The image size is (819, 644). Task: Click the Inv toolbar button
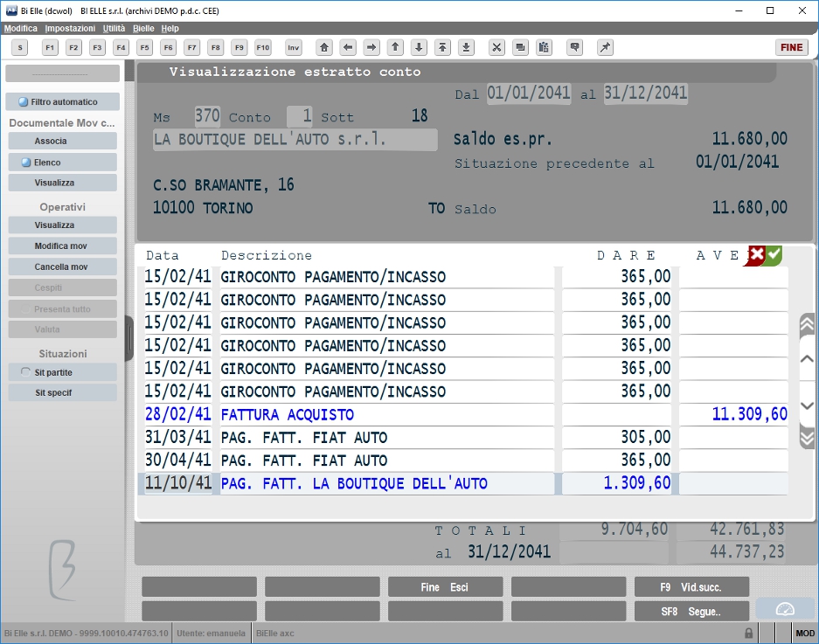coord(294,47)
